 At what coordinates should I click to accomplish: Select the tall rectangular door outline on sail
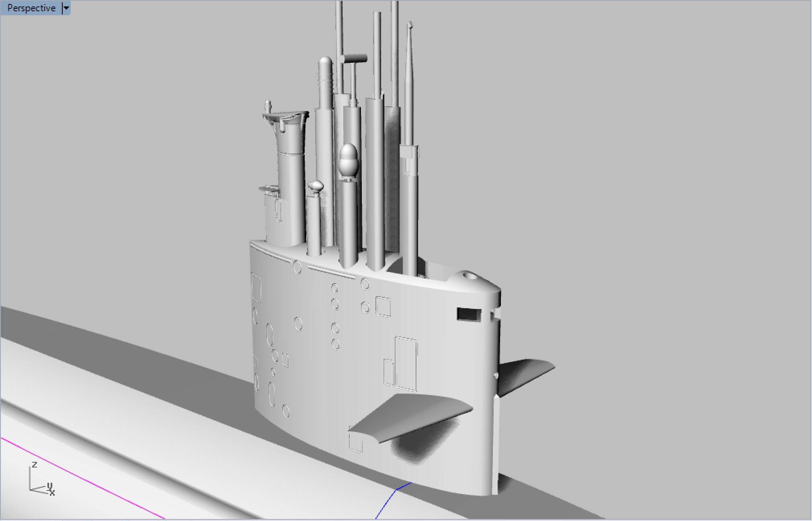tap(406, 364)
